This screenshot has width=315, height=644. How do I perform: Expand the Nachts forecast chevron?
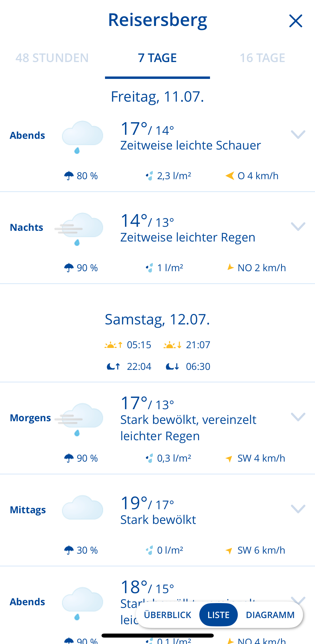(x=298, y=226)
